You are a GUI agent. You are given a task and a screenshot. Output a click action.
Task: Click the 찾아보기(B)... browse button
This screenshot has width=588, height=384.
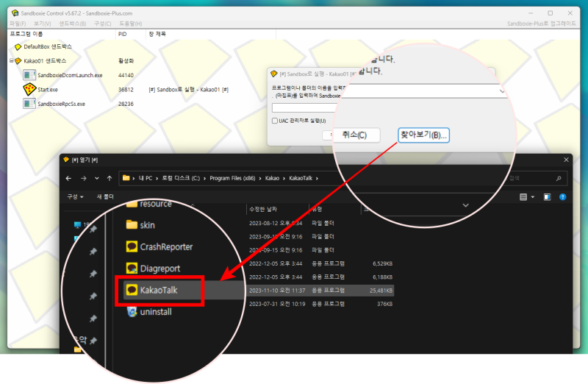(x=423, y=135)
